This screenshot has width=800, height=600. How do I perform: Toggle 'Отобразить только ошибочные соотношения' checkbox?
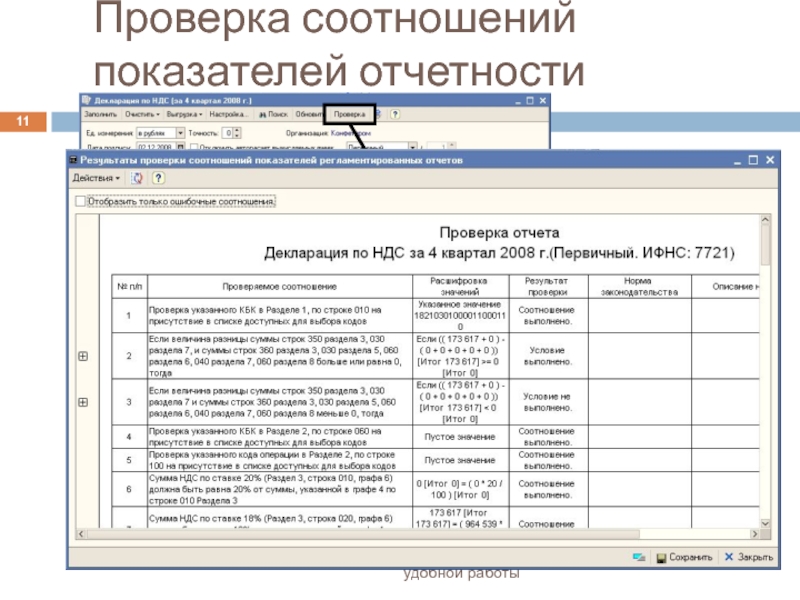click(x=80, y=202)
